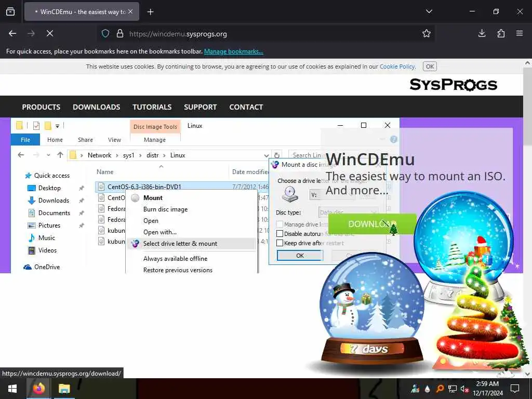Select Downloads folder in banner Explorer sidebar
This screenshot has height=399, width=532.
(48, 201)
